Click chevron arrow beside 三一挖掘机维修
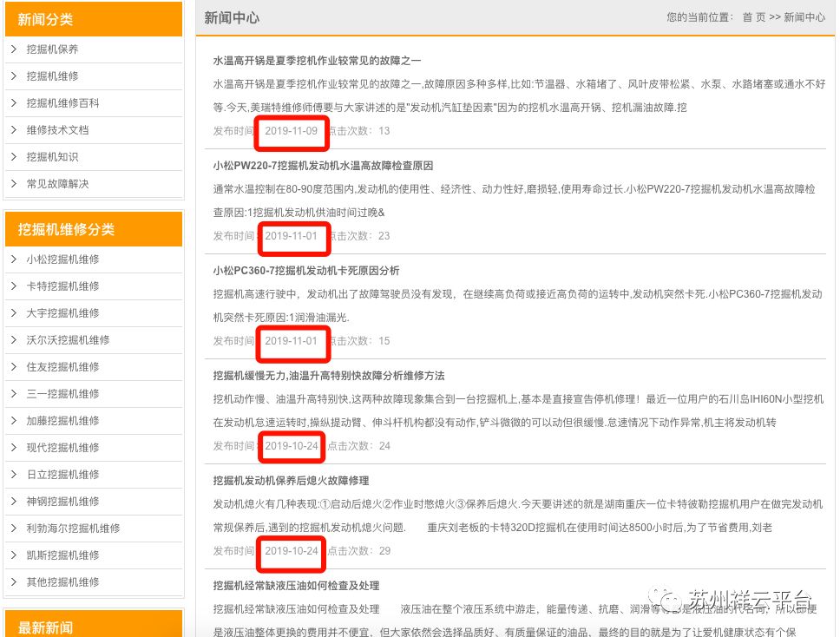 pyautogui.click(x=14, y=394)
